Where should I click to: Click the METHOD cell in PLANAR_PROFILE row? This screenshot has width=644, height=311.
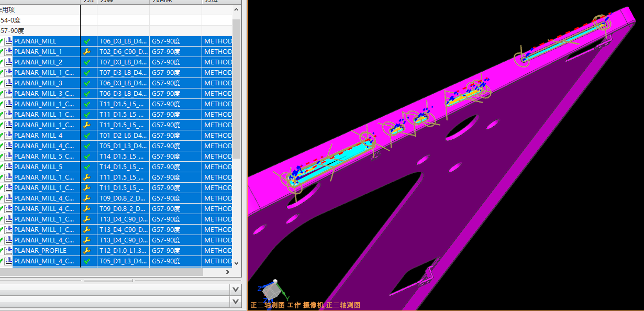click(x=217, y=251)
